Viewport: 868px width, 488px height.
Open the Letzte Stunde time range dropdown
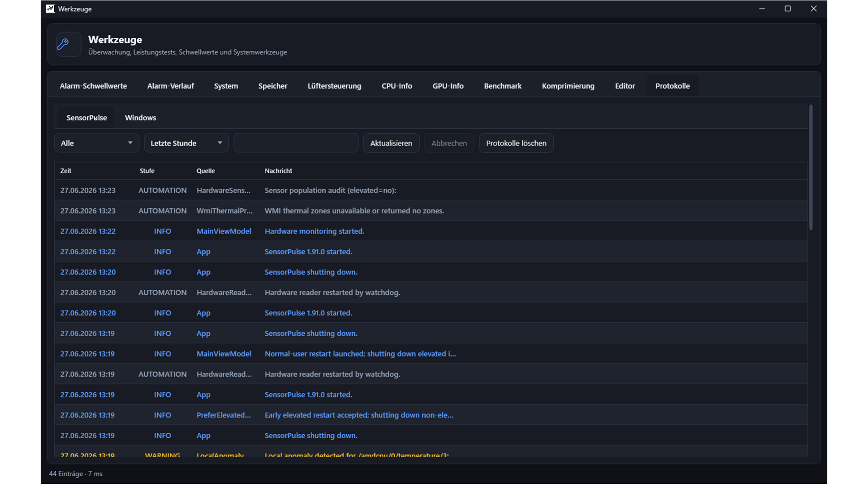186,143
